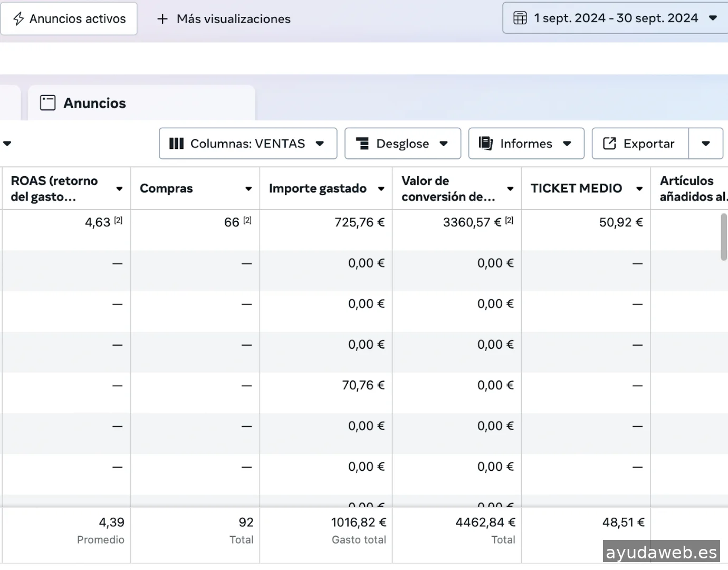The width and height of the screenshot is (728, 570).
Task: Expand the Importe gastado column arrow
Action: (381, 189)
